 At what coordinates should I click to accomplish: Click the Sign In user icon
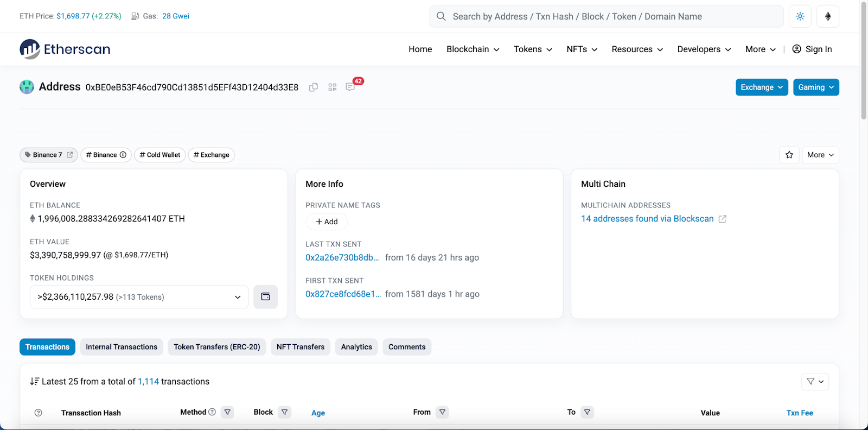pyautogui.click(x=797, y=49)
